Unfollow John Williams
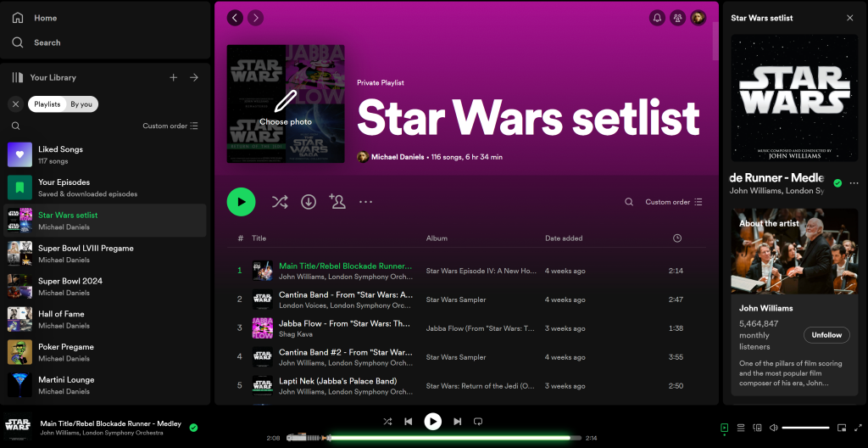 (826, 334)
